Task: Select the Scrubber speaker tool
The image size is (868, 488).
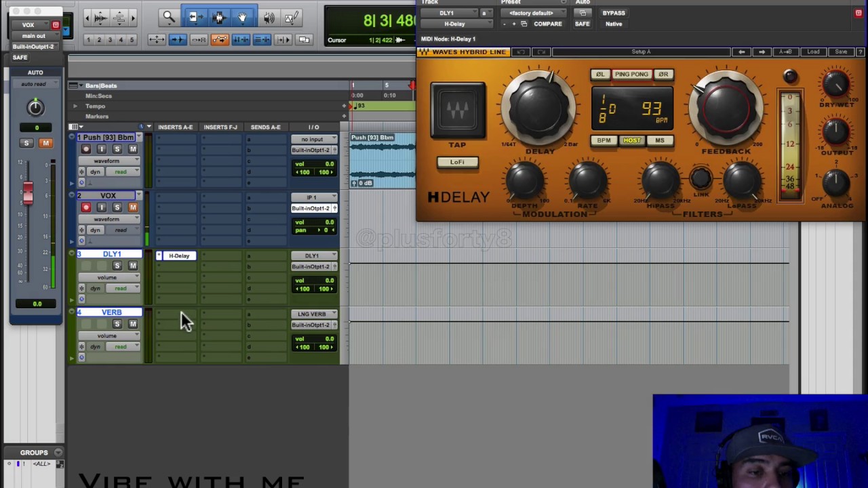Action: point(269,18)
